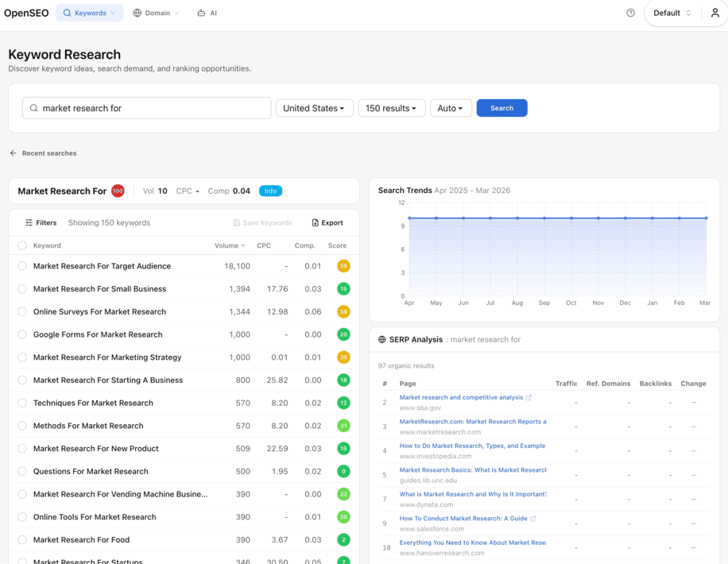Click score badge for Market Research For Starting A Business
Screen dimensions: 728x564
pyautogui.click(x=343, y=380)
